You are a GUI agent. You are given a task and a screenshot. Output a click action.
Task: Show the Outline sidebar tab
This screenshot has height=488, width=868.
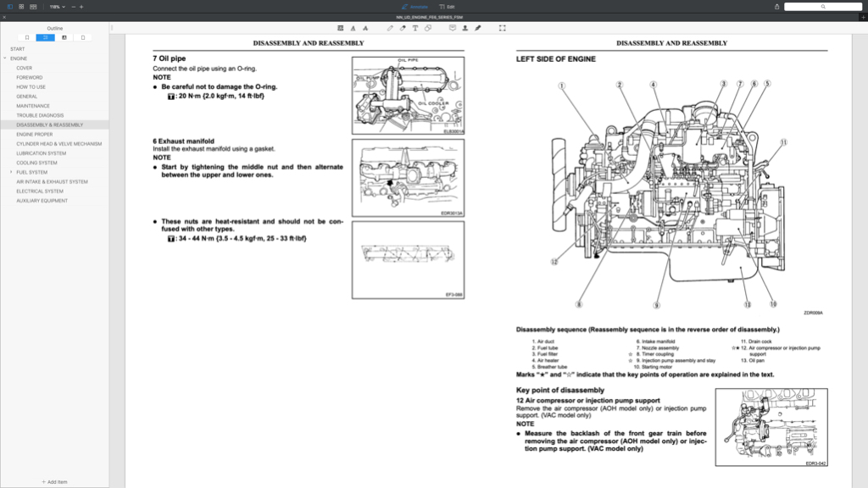pos(46,37)
